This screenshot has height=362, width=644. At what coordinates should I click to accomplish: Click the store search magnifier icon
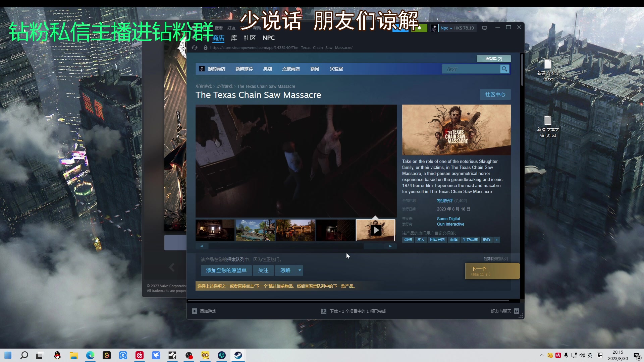coord(504,69)
